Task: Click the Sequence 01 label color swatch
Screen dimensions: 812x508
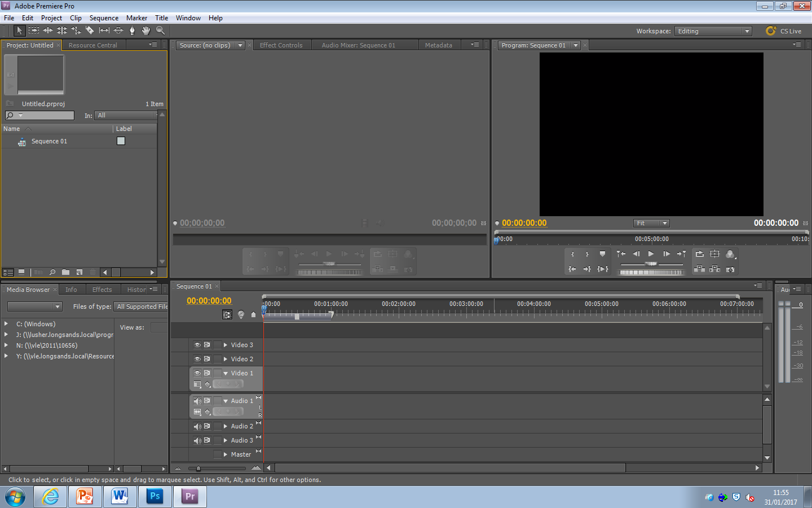Action: click(121, 141)
